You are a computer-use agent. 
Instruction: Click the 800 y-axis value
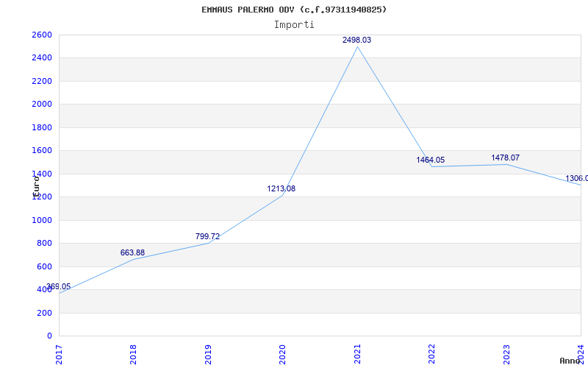(x=44, y=244)
